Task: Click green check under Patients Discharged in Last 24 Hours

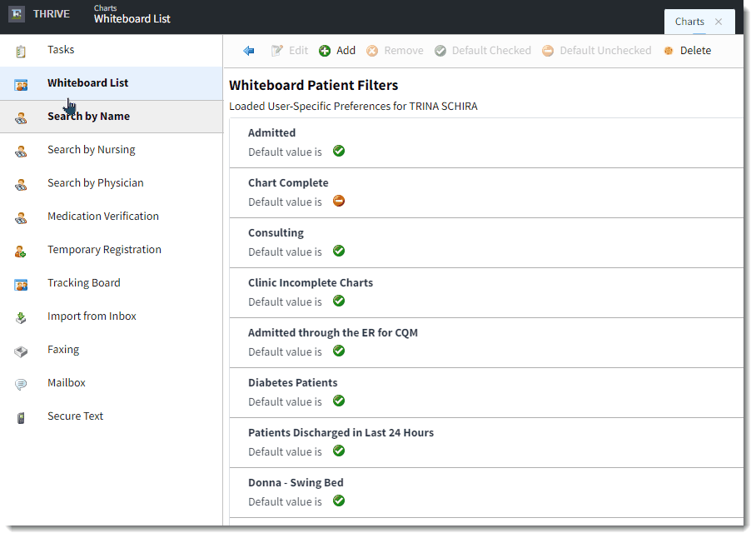Action: coord(339,451)
